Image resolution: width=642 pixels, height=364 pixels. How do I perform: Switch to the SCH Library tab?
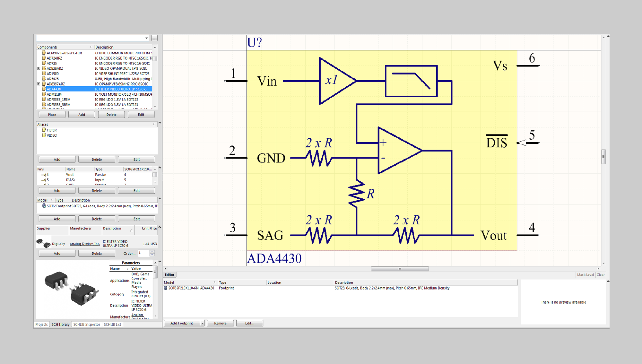[x=60, y=325]
